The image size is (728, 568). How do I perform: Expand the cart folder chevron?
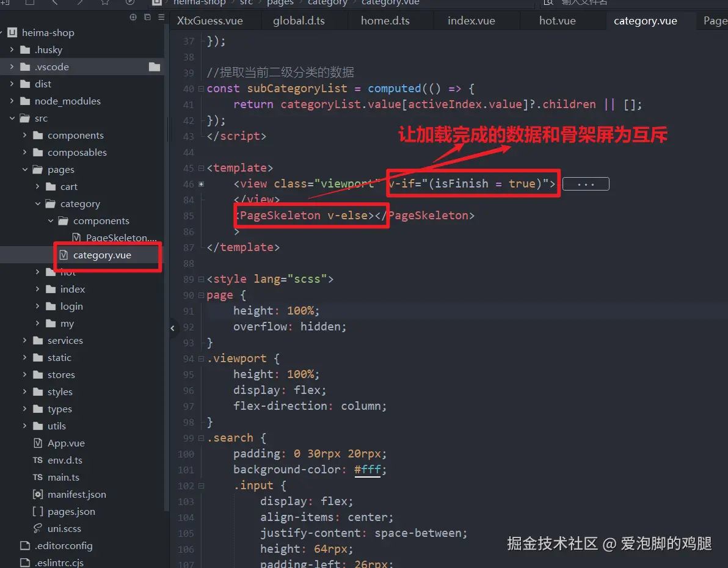(x=38, y=187)
